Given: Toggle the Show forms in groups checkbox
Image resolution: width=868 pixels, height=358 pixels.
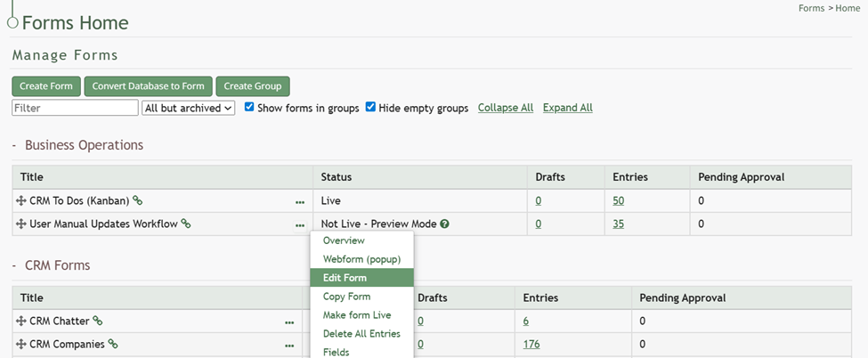Looking at the screenshot, I should (x=249, y=108).
